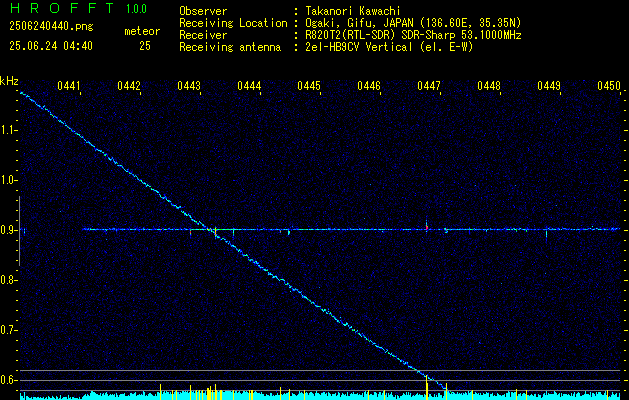This screenshot has height=400, width=629.
Task: Click receiver R820T2(RTL-SDR) SDR-Sharp text
Action: [x=412, y=35]
